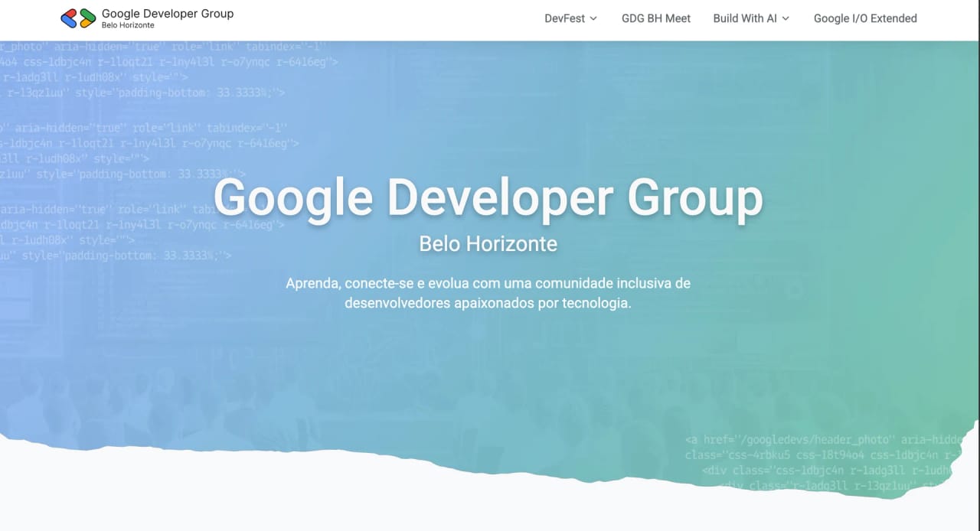Go to GDG BH Meet page

[656, 18]
